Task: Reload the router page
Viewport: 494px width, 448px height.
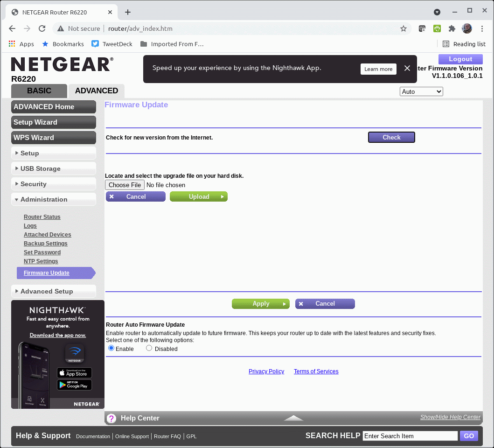Action: (x=42, y=28)
